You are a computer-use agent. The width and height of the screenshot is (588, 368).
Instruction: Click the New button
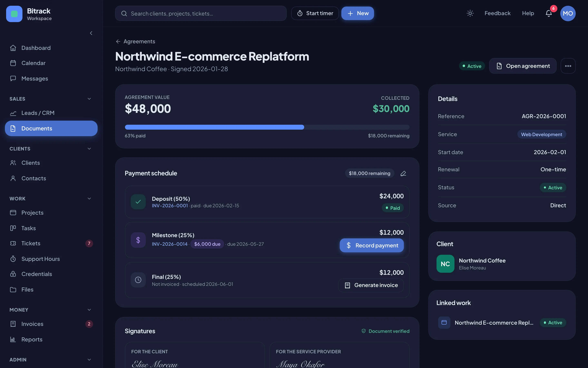pos(357,13)
